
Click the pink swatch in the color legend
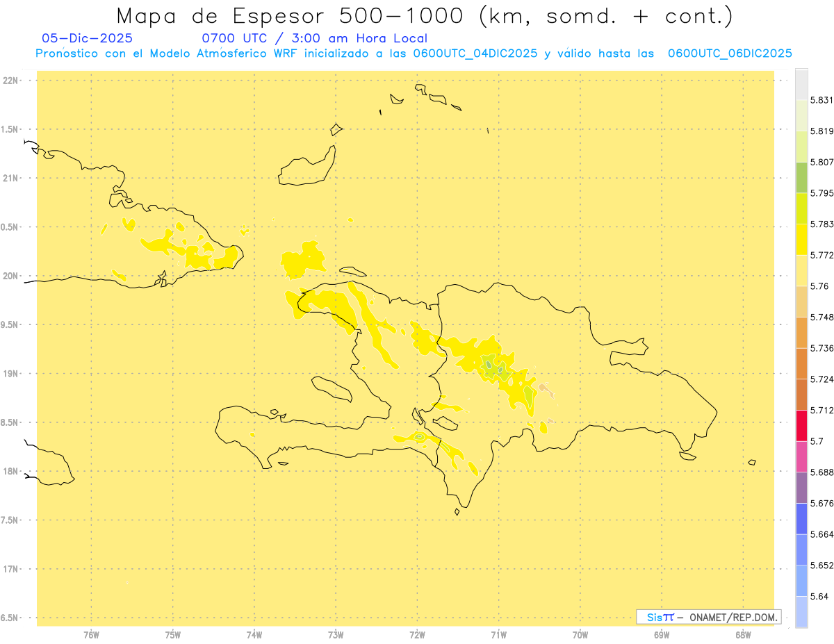pos(801,456)
